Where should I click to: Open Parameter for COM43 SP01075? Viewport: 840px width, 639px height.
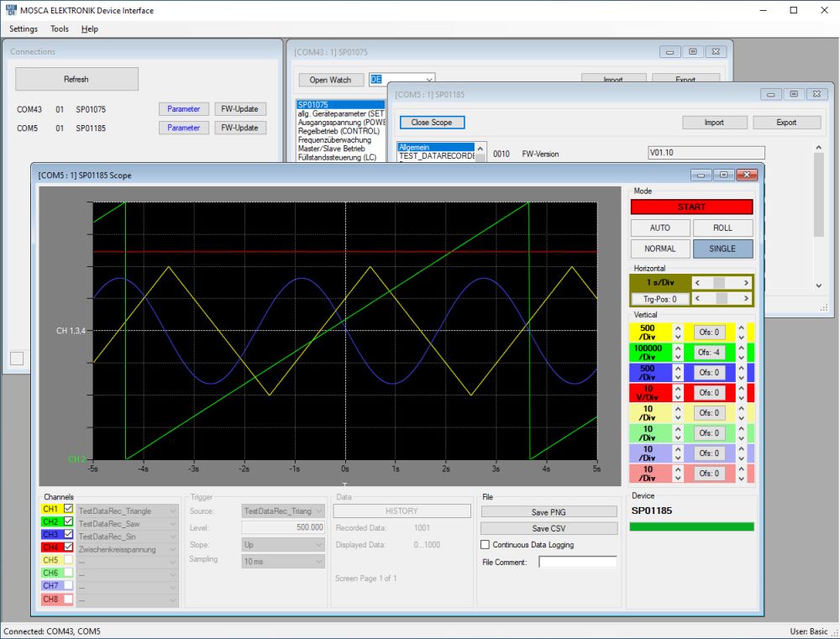click(184, 108)
